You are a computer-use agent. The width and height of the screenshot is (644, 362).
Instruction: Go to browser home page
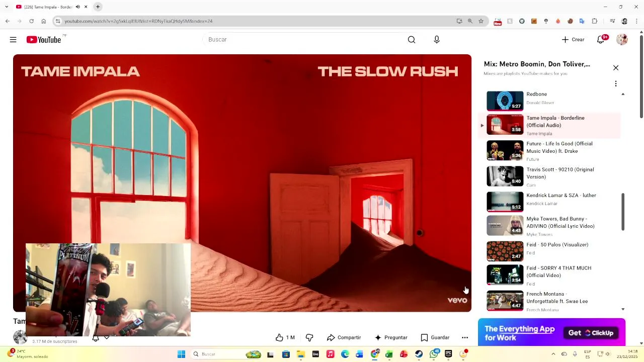pos(44,21)
